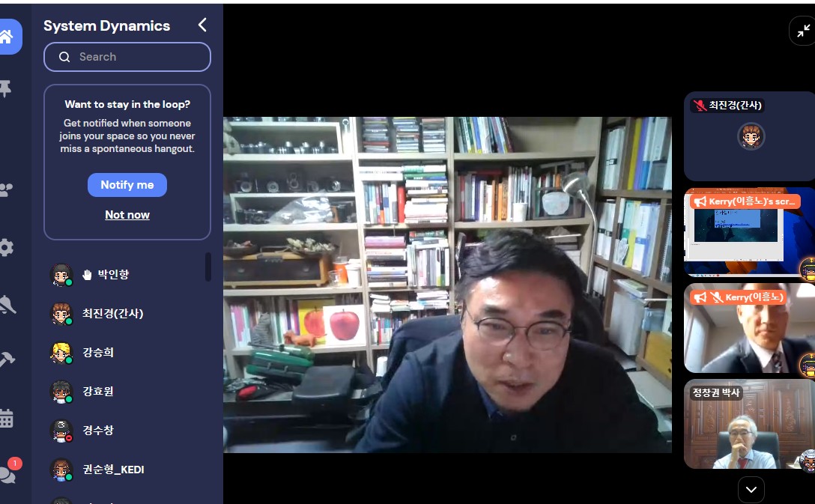Select participant 권순형_KEDI in the list
Image resolution: width=815 pixels, height=504 pixels.
pos(112,470)
